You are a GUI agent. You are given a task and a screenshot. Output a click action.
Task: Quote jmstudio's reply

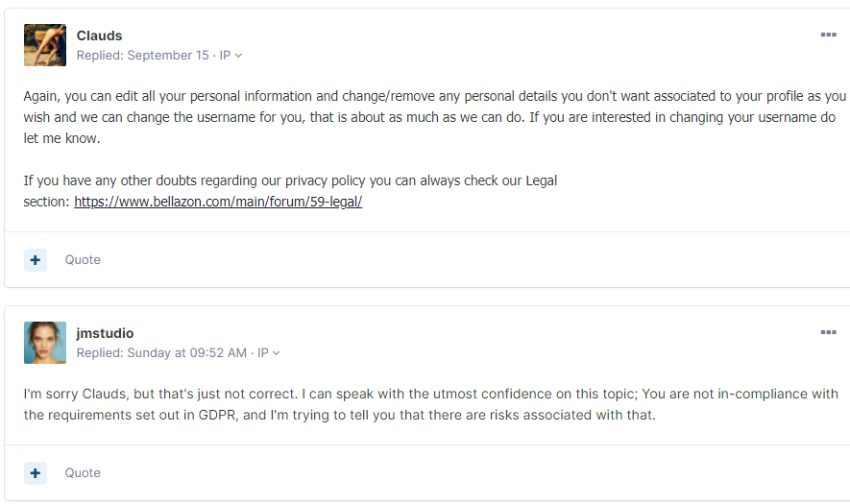(x=83, y=473)
